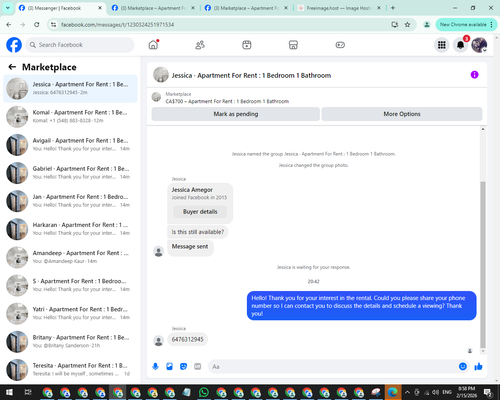Open Task View on taskbar
Screen dimensions: 500x400
click(x=28, y=392)
